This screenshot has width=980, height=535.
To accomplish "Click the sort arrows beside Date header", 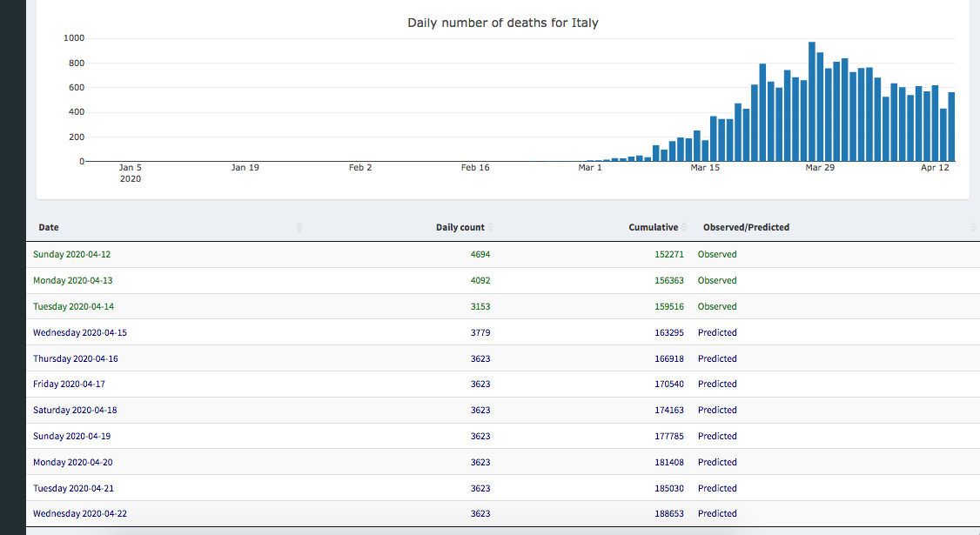I will click(299, 228).
